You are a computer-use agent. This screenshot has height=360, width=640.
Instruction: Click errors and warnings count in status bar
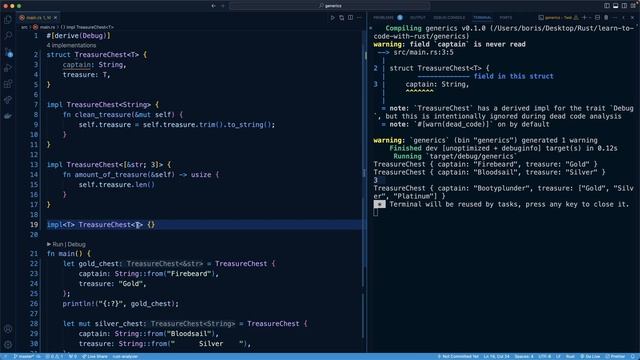pos(54,356)
